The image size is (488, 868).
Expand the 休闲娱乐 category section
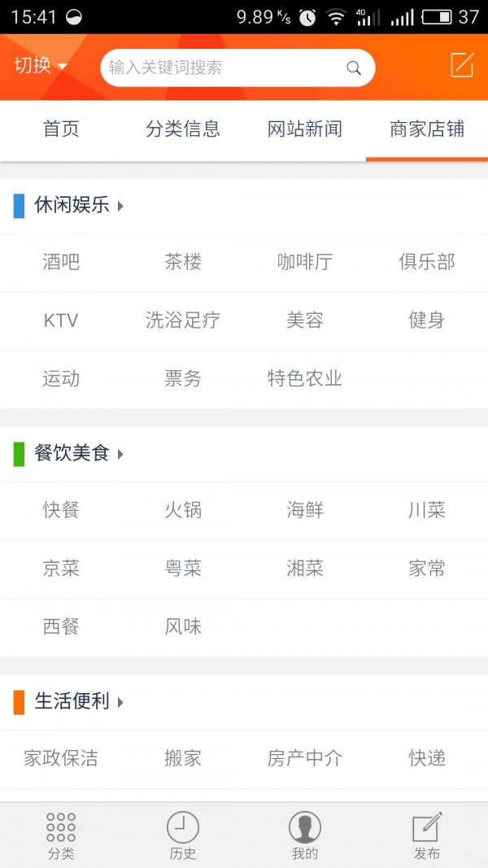(x=73, y=206)
